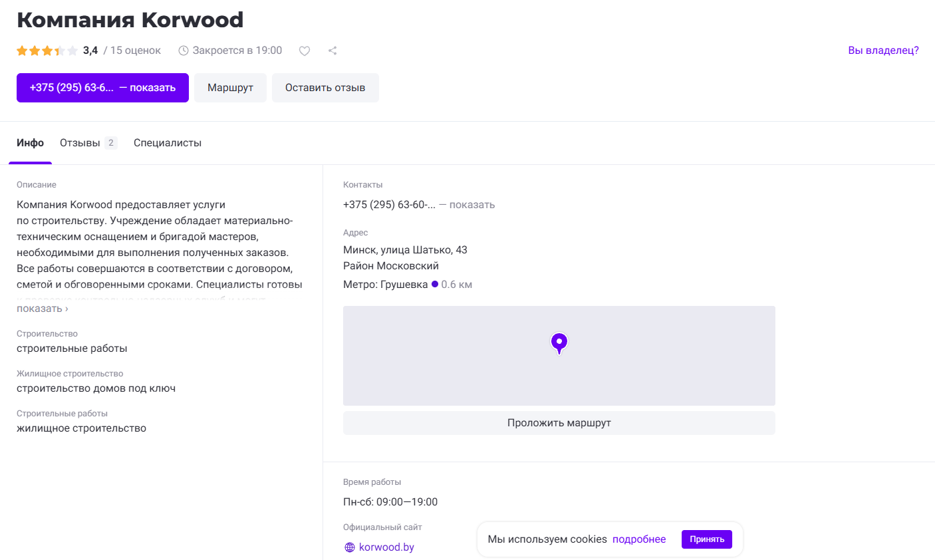This screenshot has height=560, width=935.
Task: Click the working hours Пн-сб: 09:00—19:00
Action: tap(390, 502)
